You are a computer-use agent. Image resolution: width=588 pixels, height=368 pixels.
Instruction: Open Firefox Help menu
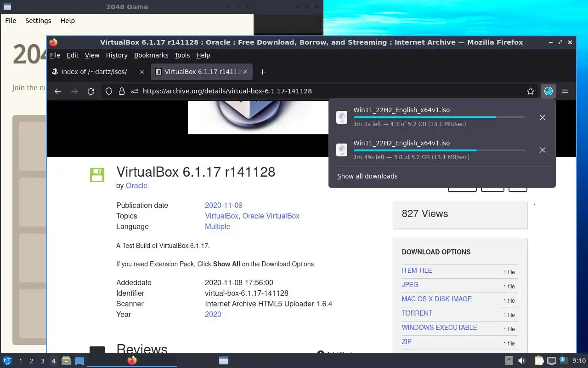pos(203,55)
